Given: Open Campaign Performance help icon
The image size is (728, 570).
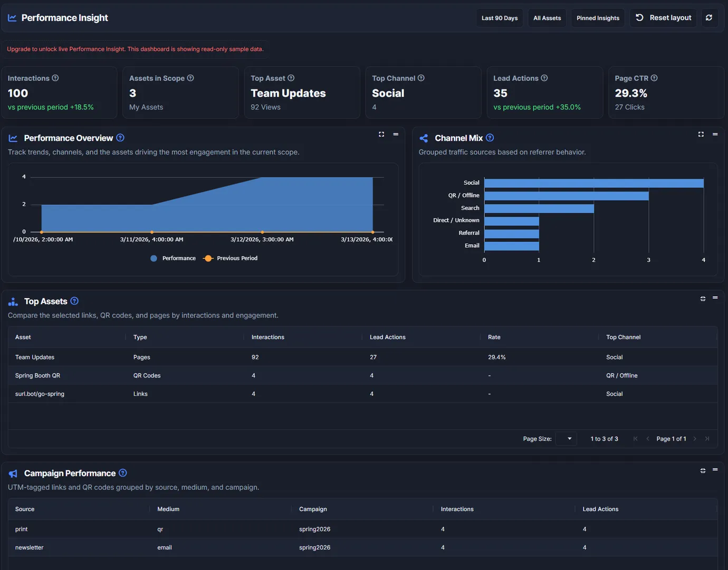Looking at the screenshot, I should pyautogui.click(x=123, y=473).
